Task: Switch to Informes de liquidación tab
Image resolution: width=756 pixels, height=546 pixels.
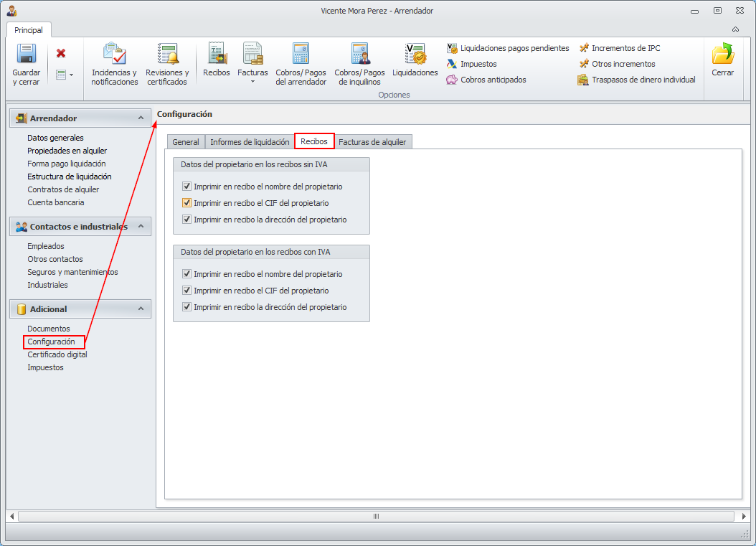Action: coord(250,142)
